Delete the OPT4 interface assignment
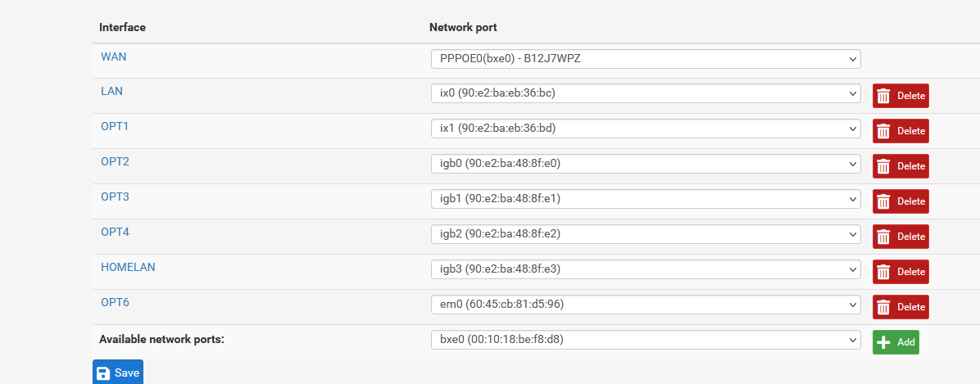Image resolution: width=980 pixels, height=384 pixels. click(x=901, y=237)
